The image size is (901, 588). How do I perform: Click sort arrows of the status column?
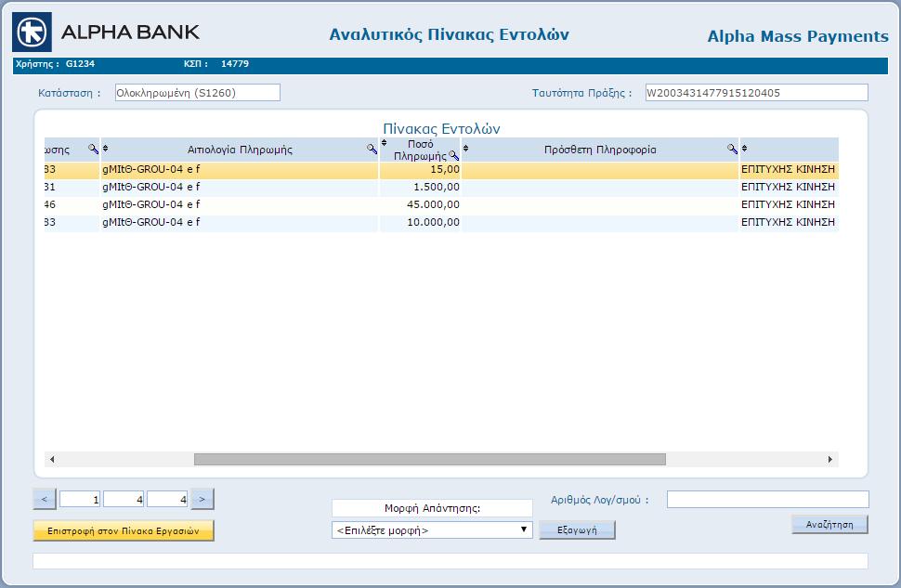tap(744, 149)
